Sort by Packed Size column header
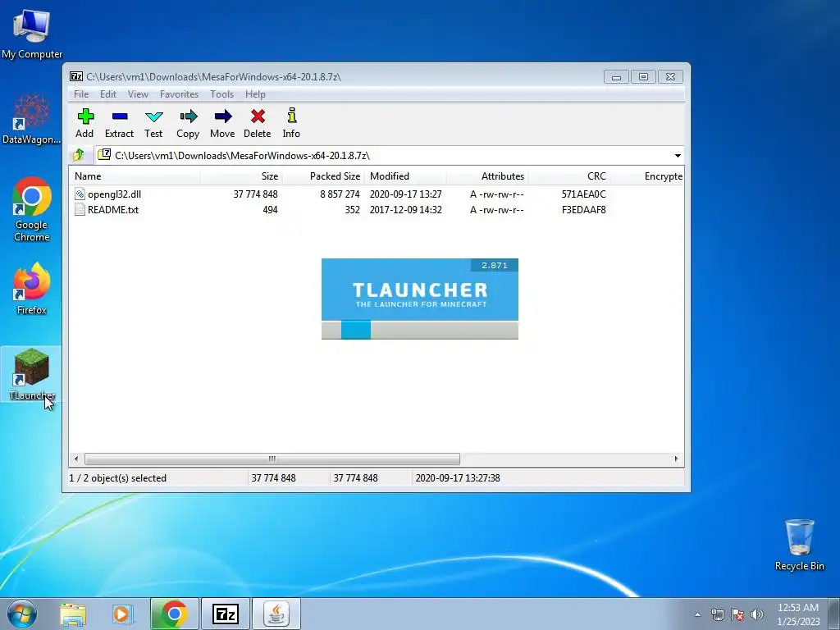The height and width of the screenshot is (630, 840). click(x=323, y=176)
